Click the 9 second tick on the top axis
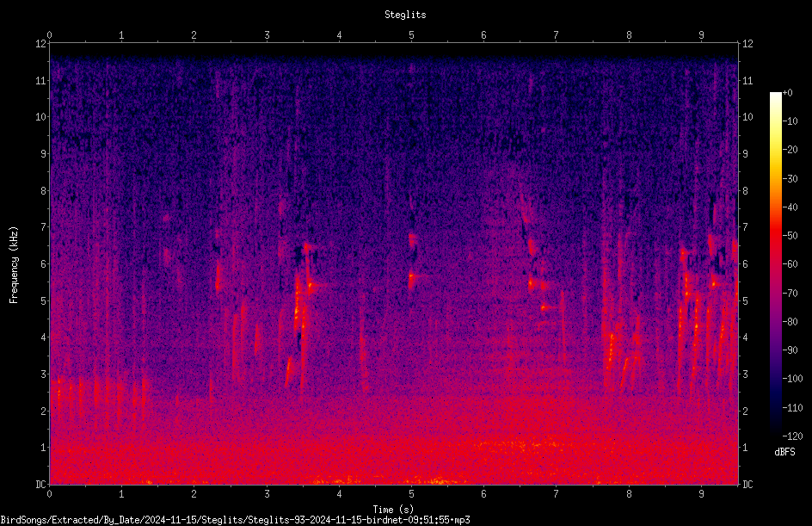This screenshot has height=526, width=812. [701, 34]
